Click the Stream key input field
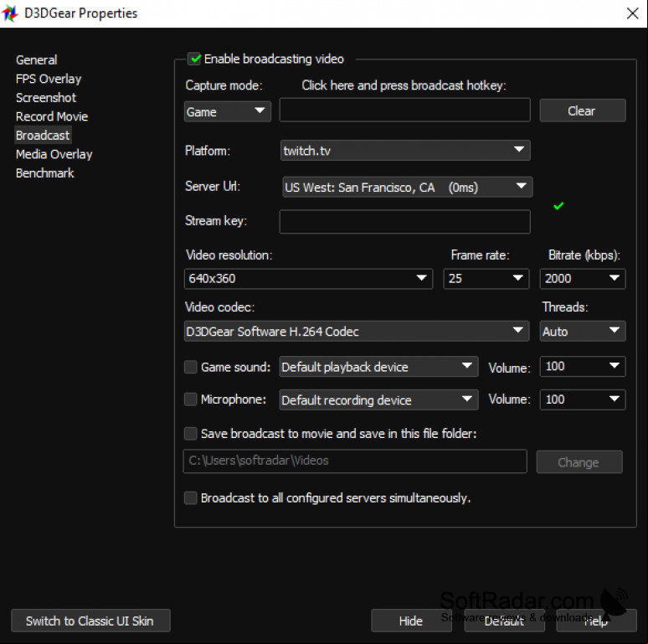 click(x=405, y=222)
